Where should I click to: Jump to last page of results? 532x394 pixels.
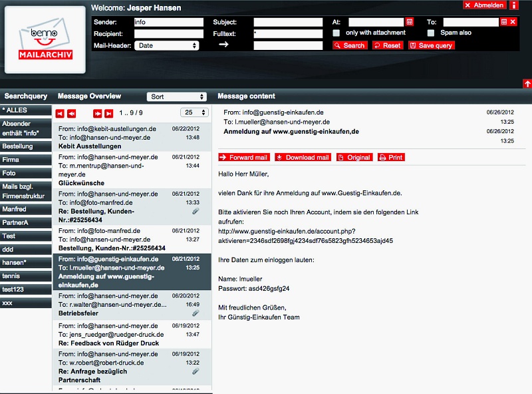108,113
